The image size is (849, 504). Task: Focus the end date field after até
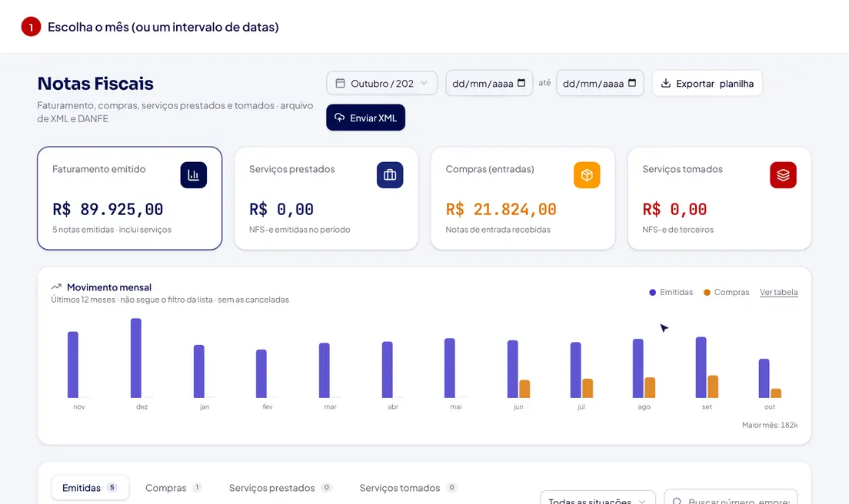[600, 83]
